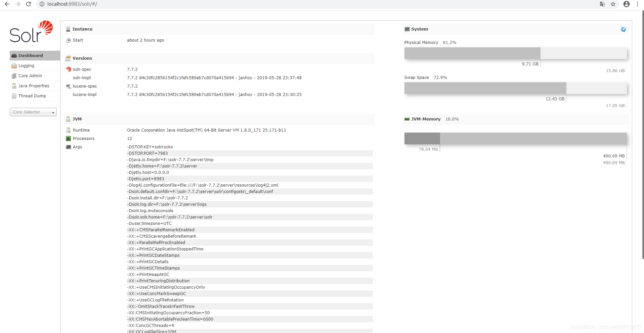The height and width of the screenshot is (333, 644).
Task: Click the Instance server icon
Action: (68, 29)
